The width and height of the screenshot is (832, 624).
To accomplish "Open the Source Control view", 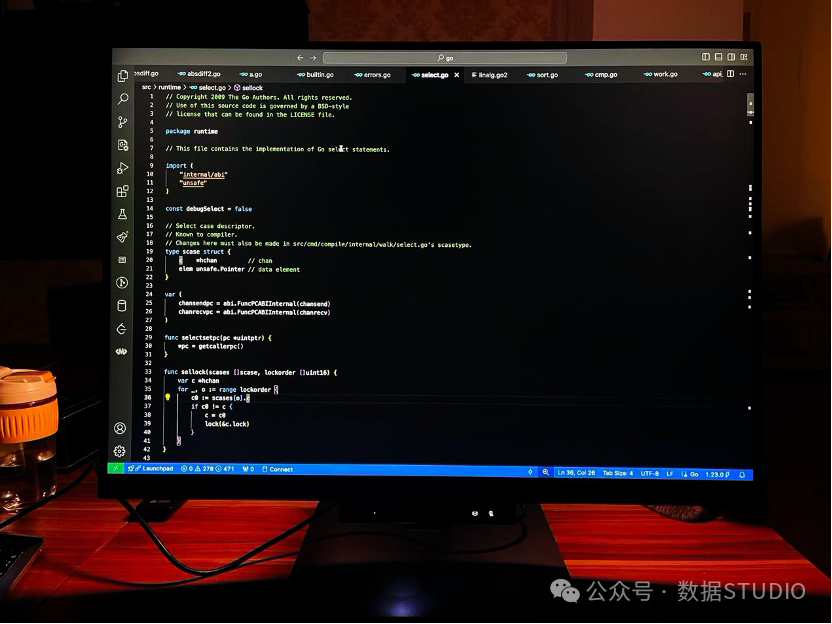I will (123, 122).
